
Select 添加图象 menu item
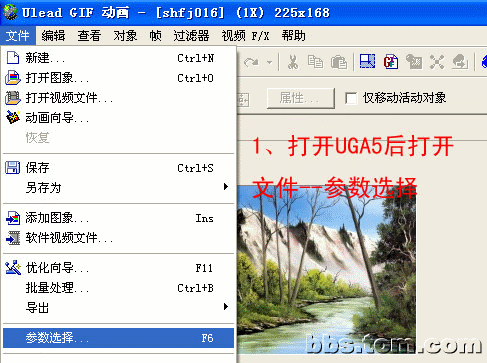pos(118,218)
